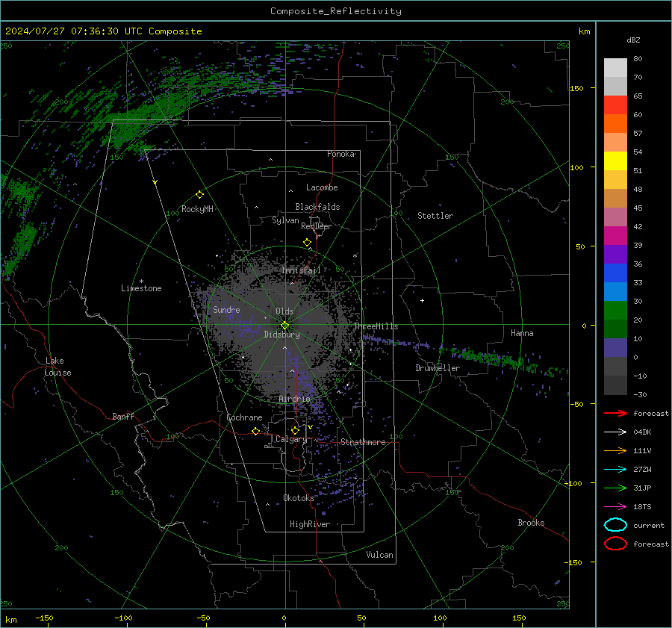The width and height of the screenshot is (672, 628).
Task: Click the cyan 27ZW arrow icon
Action: (x=615, y=470)
